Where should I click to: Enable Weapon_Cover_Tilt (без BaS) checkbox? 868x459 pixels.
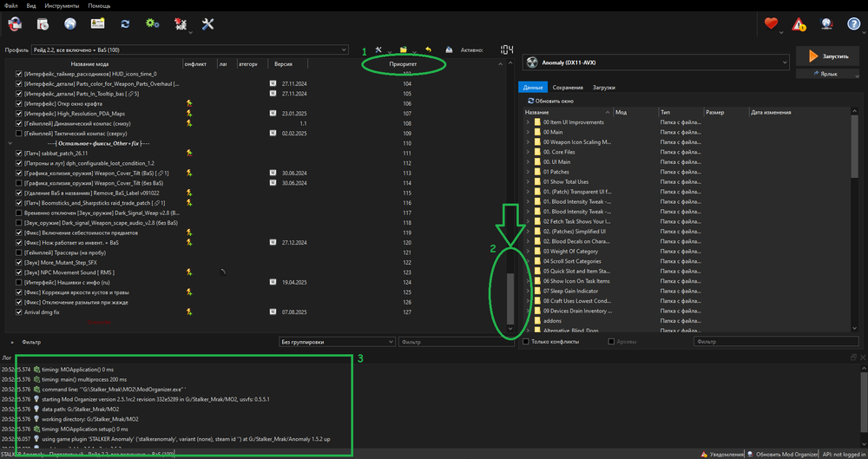tap(19, 183)
